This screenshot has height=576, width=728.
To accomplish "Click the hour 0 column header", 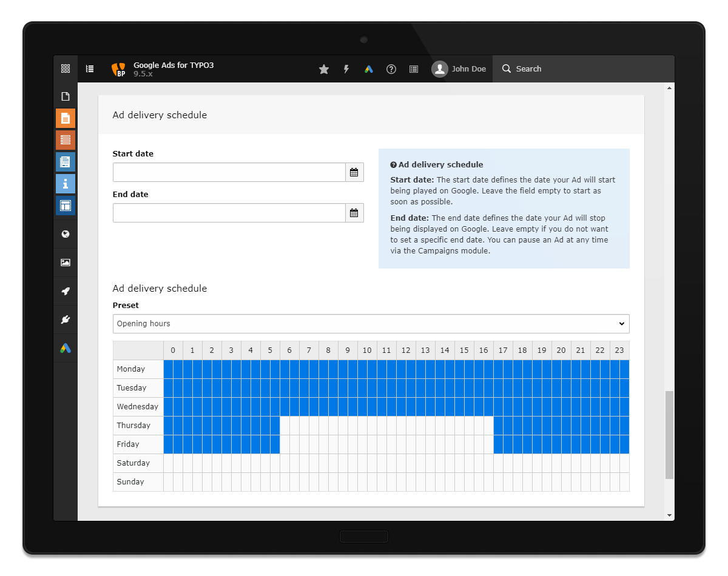I will pos(174,350).
